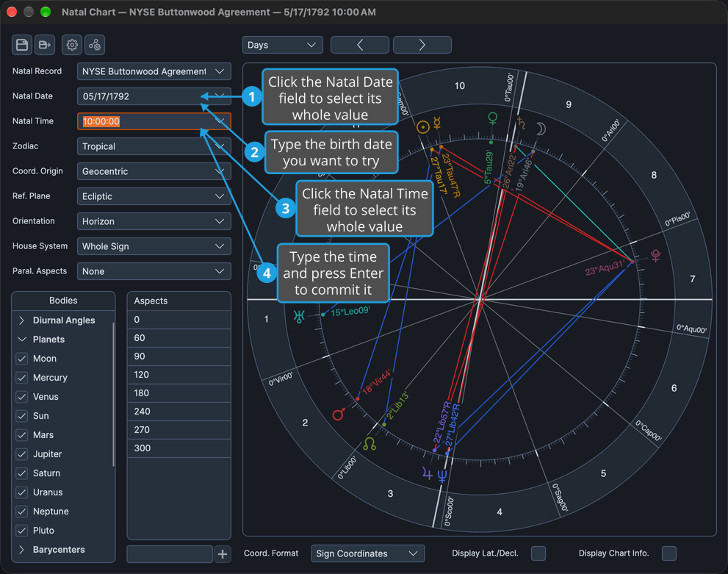Select the 270 aspect row
The image size is (728, 574).
[x=179, y=429]
